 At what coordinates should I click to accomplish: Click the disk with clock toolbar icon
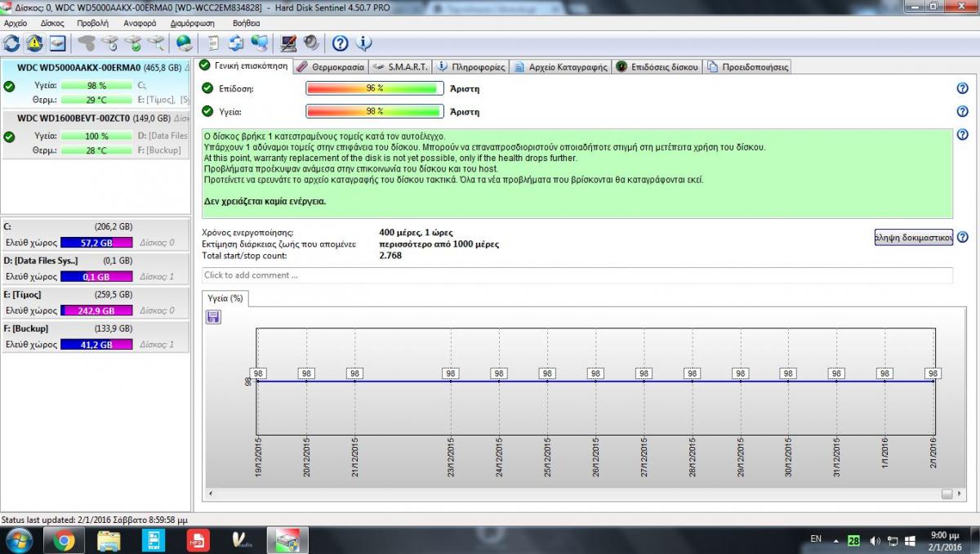(109, 42)
